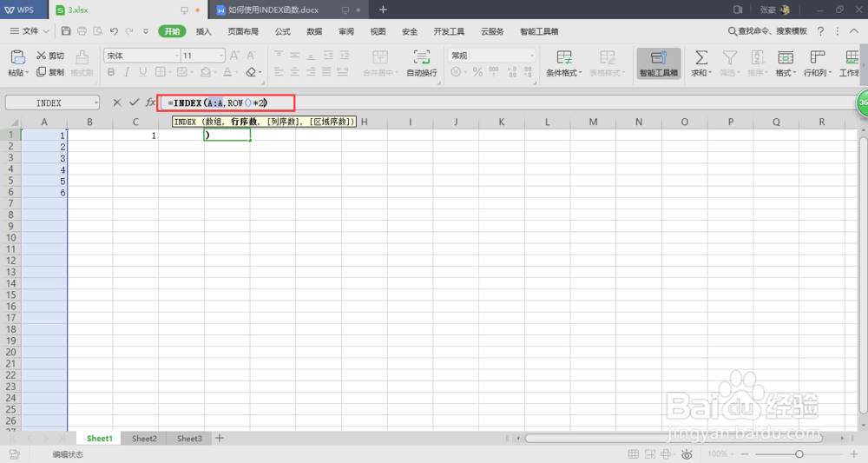
Task: Open the File (文件) menu dropdown arrow
Action: (46, 31)
